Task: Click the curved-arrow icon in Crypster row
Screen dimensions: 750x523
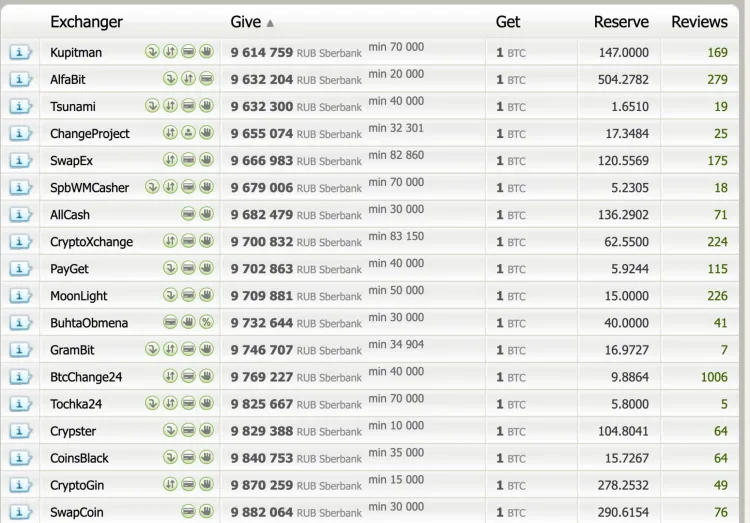Action: pyautogui.click(x=170, y=431)
